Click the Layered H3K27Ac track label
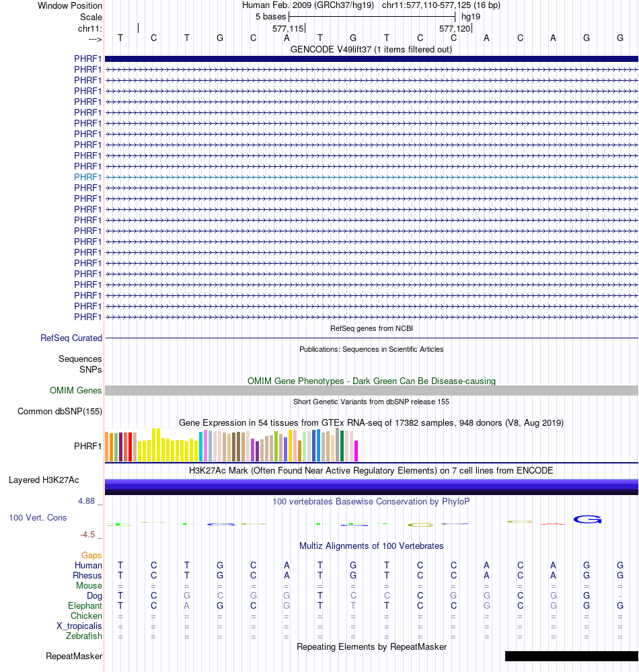The image size is (639, 672). (44, 480)
